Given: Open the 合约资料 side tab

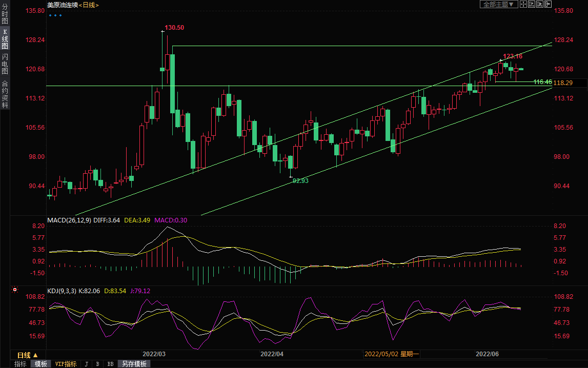Looking at the screenshot, I should [x=5, y=94].
